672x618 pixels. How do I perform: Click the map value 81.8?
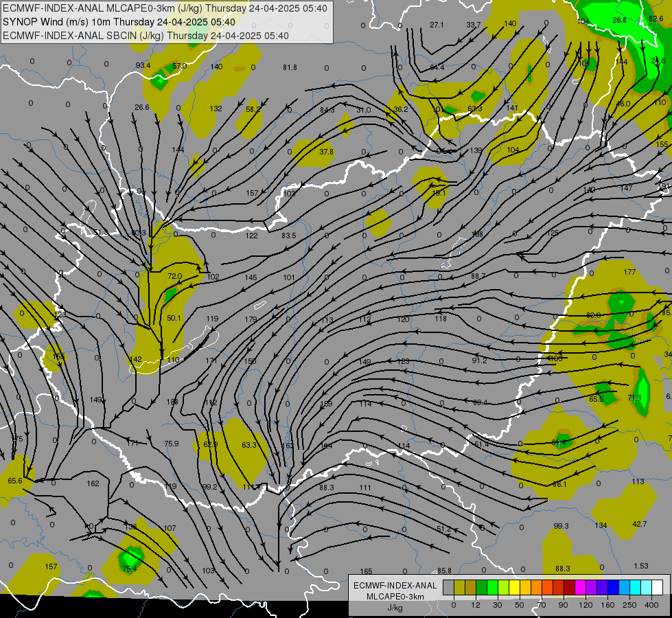pyautogui.click(x=290, y=67)
